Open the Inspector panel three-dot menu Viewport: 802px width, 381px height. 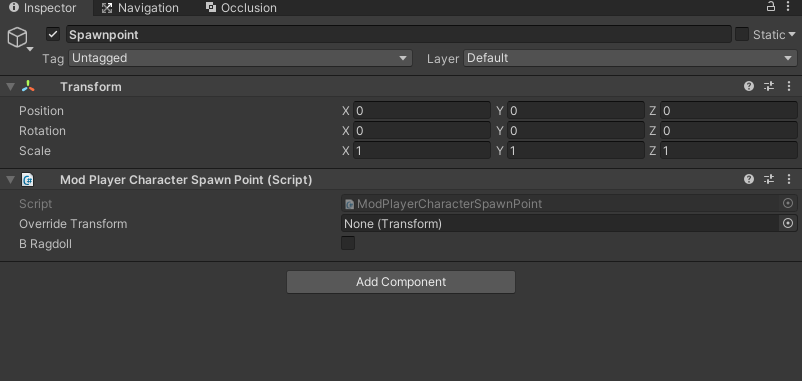click(x=788, y=6)
